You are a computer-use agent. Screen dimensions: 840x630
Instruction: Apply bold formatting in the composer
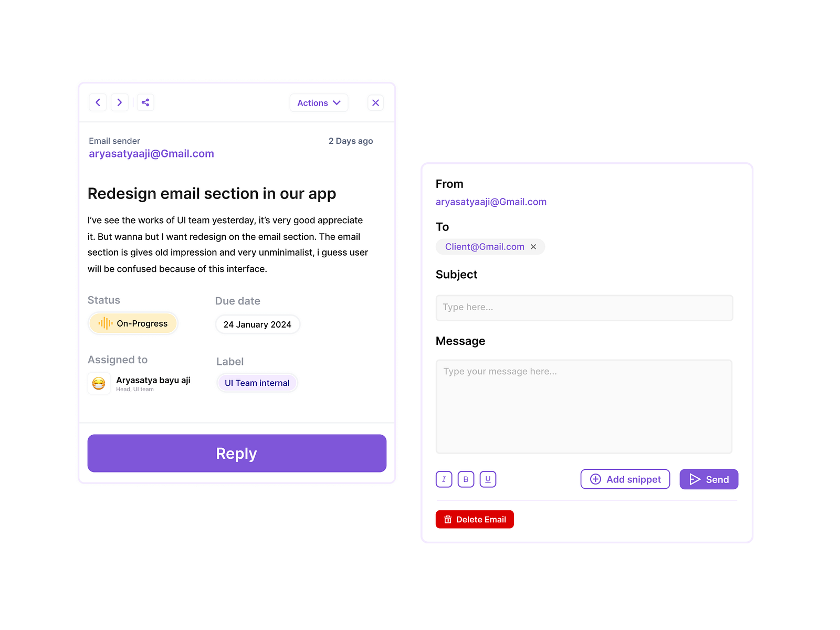point(466,479)
